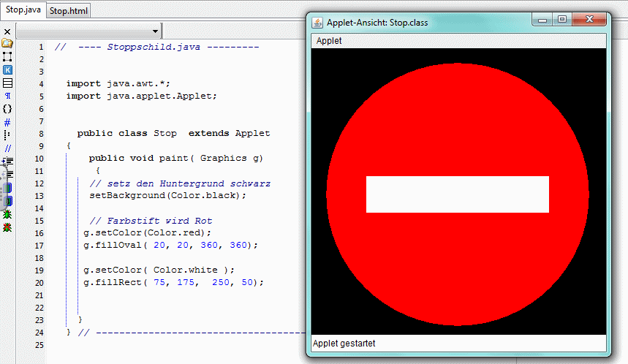Click the white bar in the stop sign
This screenshot has height=364, width=628.
[457, 194]
